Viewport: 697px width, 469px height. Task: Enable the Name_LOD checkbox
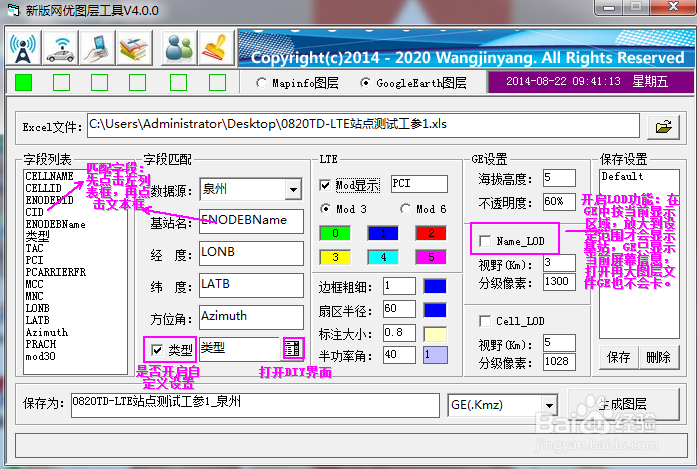click(x=485, y=241)
